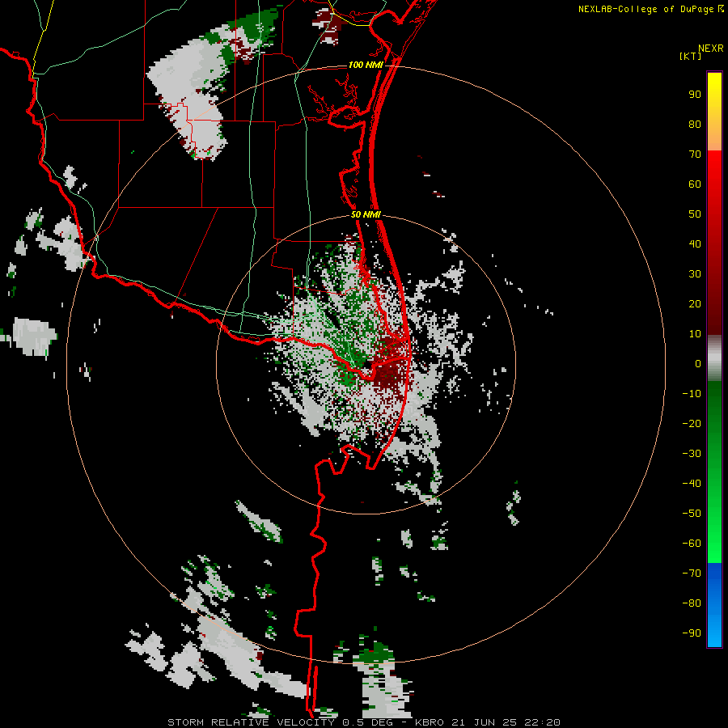Click the 40 value on velocity scale
The width and height of the screenshot is (728, 728).
tap(695, 243)
